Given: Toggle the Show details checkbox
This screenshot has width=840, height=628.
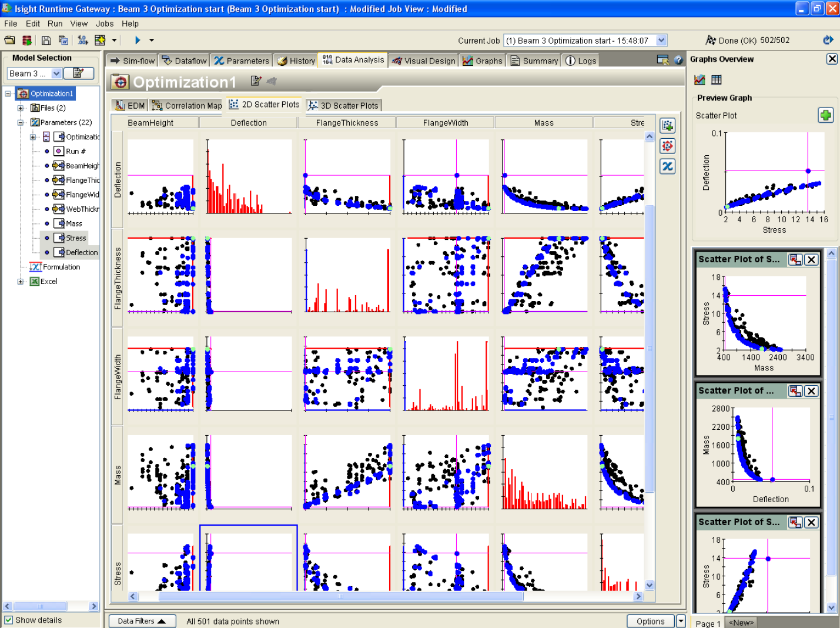Looking at the screenshot, I should point(9,620).
